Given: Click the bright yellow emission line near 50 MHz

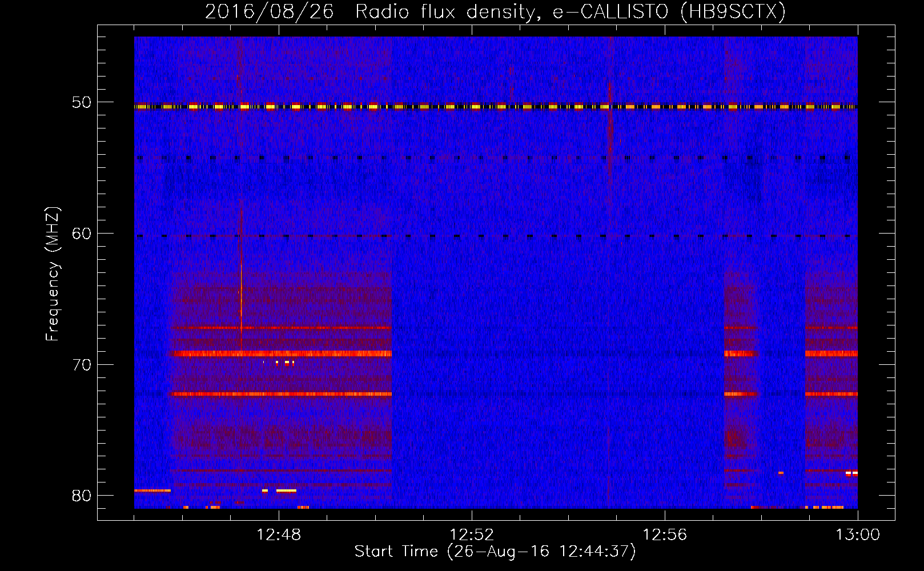Looking at the screenshot, I should pyautogui.click(x=496, y=107).
